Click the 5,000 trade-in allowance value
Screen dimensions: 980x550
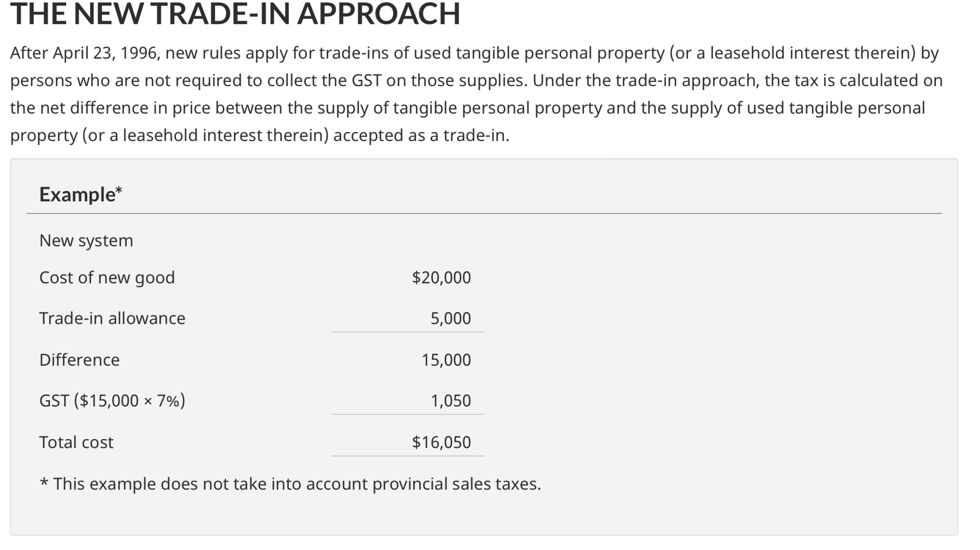tap(450, 318)
